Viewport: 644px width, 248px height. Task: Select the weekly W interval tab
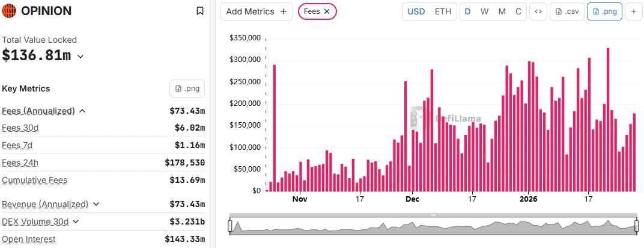[484, 11]
